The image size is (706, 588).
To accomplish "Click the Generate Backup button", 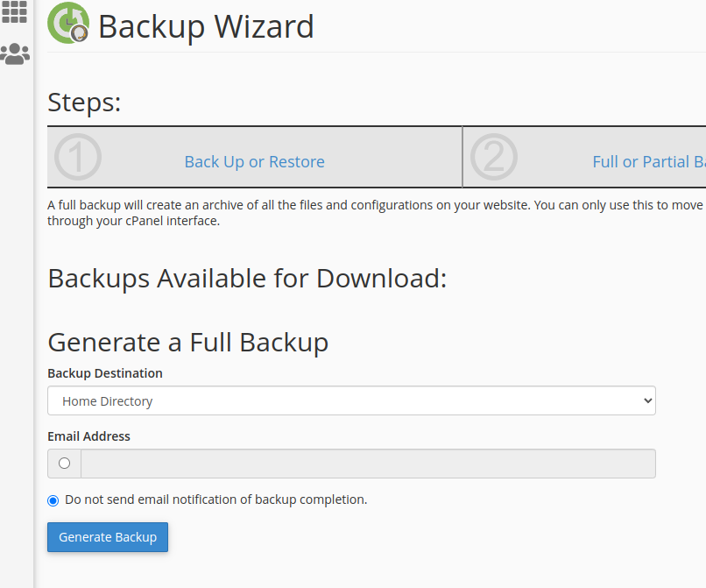I will coord(108,537).
